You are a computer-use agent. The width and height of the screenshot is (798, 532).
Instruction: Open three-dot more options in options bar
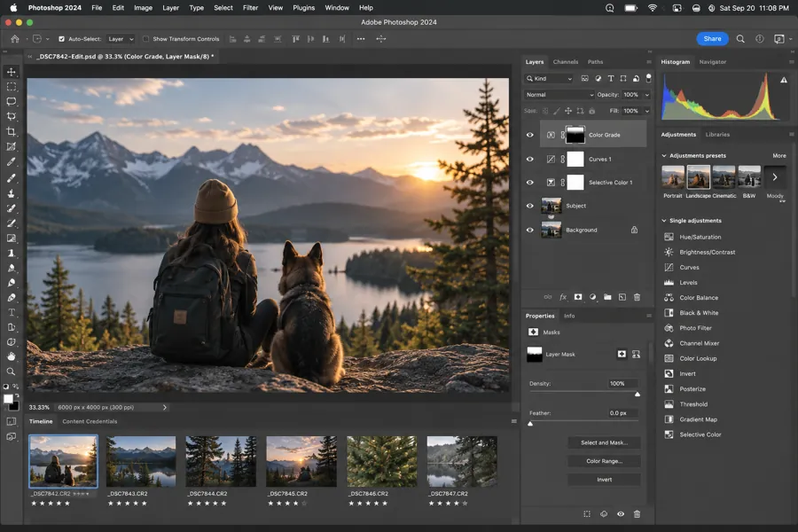[361, 39]
